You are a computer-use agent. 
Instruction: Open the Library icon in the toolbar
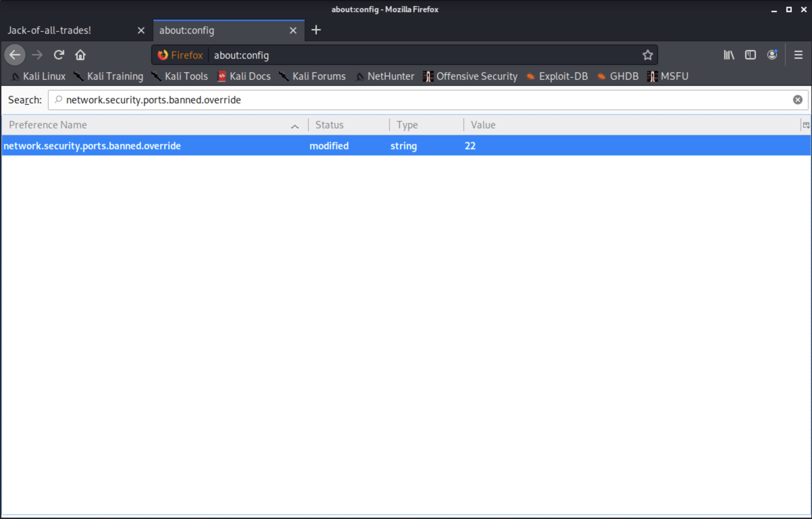click(729, 55)
